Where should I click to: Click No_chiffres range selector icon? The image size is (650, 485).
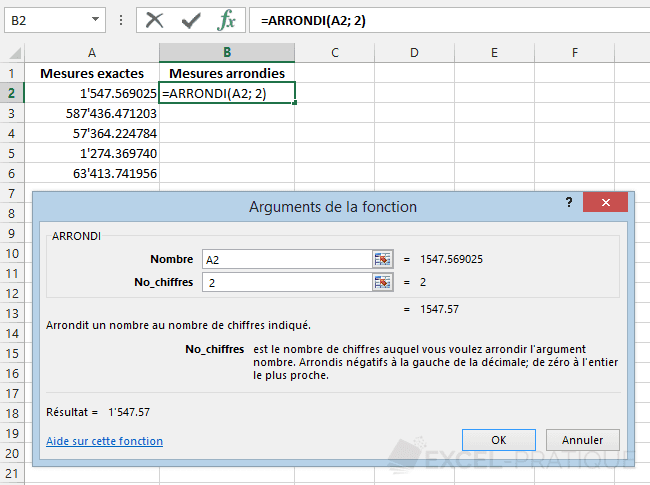tap(383, 282)
